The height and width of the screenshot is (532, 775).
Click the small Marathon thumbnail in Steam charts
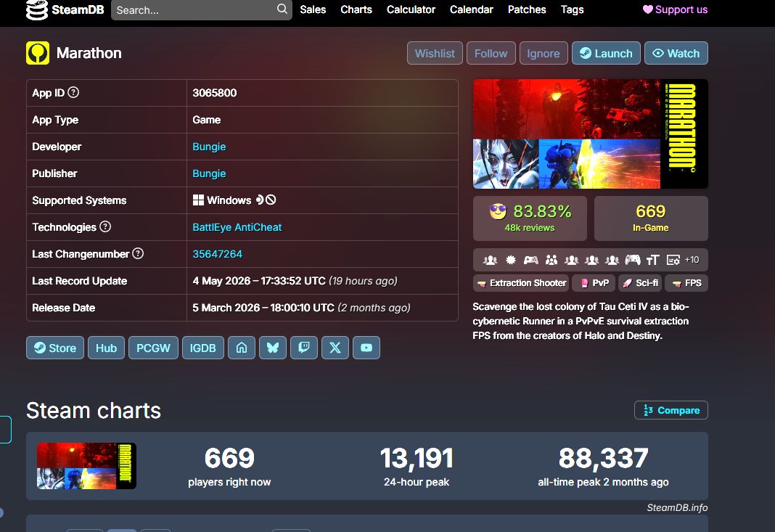pos(86,466)
